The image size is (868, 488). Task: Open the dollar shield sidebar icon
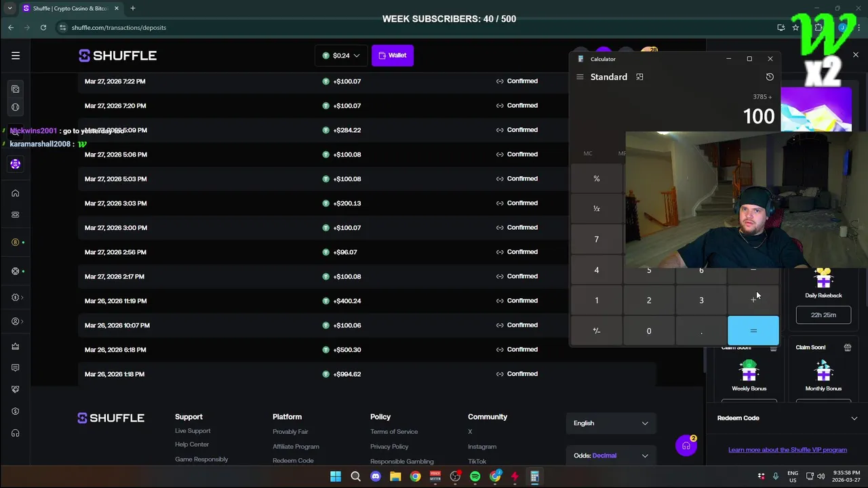coord(15,411)
